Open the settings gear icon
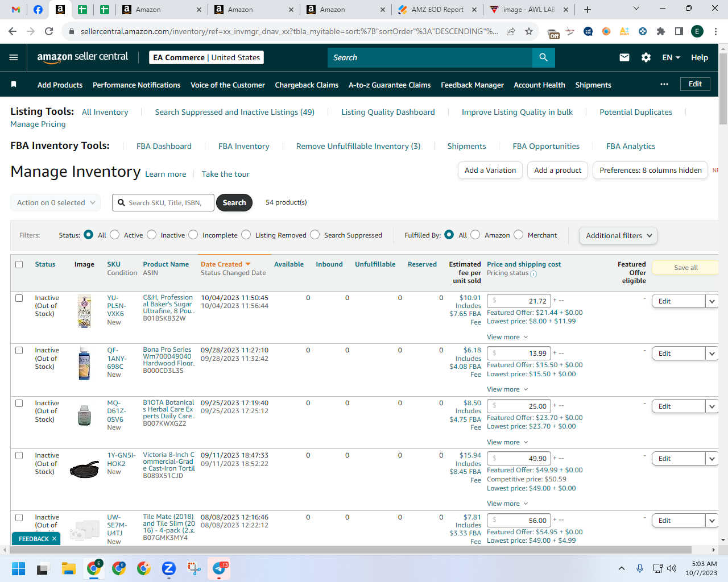This screenshot has width=728, height=582. point(646,57)
